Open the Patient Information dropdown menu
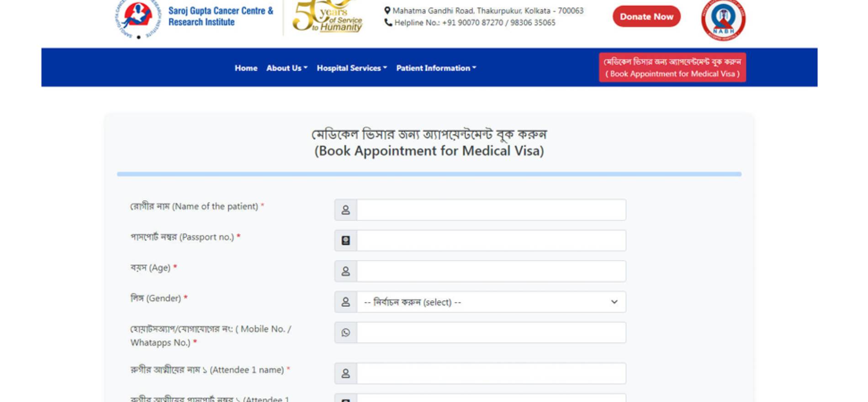 point(436,68)
